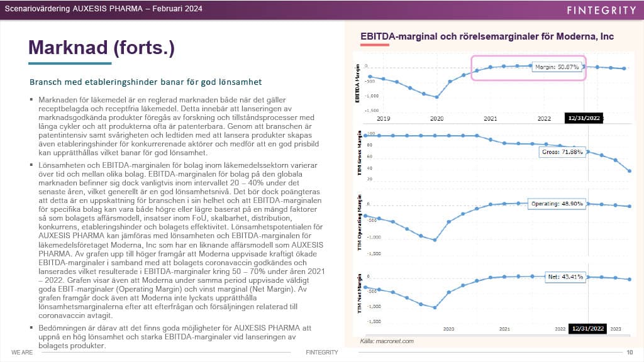The height and width of the screenshot is (362, 644).
Task: Click the chart title 'EBITDA-marginal och rörelsemarginaler för Moderna, Inc'
Action: [487, 36]
